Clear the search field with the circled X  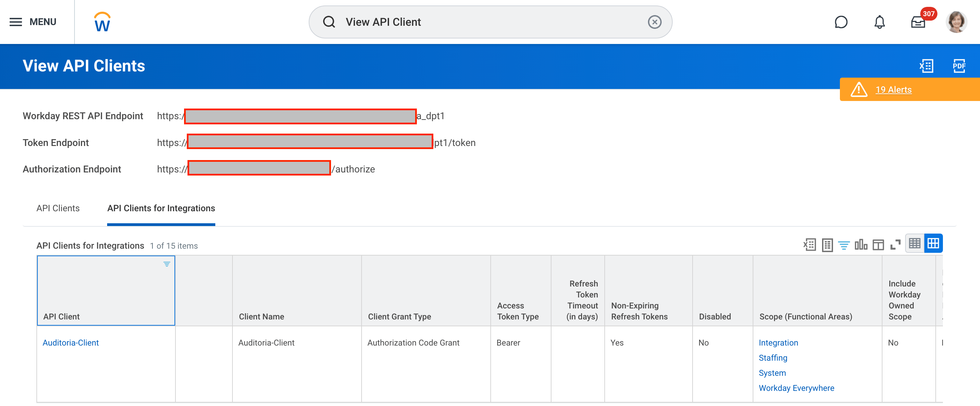tap(654, 22)
